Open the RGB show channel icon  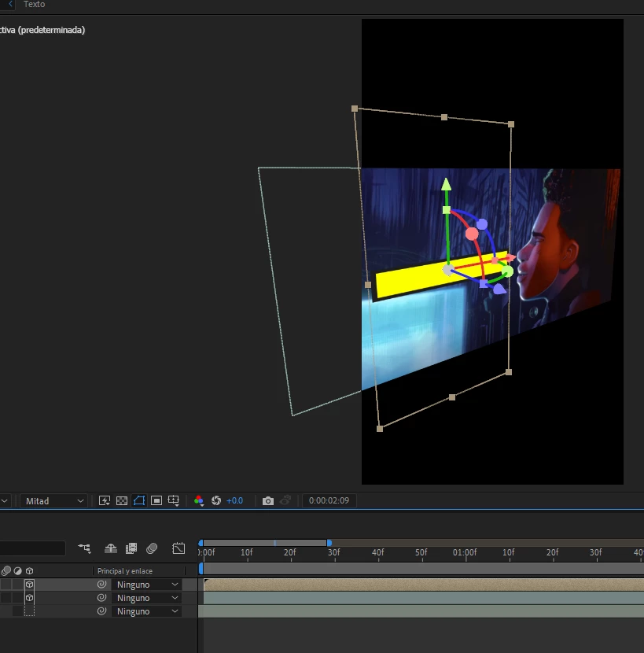click(199, 500)
